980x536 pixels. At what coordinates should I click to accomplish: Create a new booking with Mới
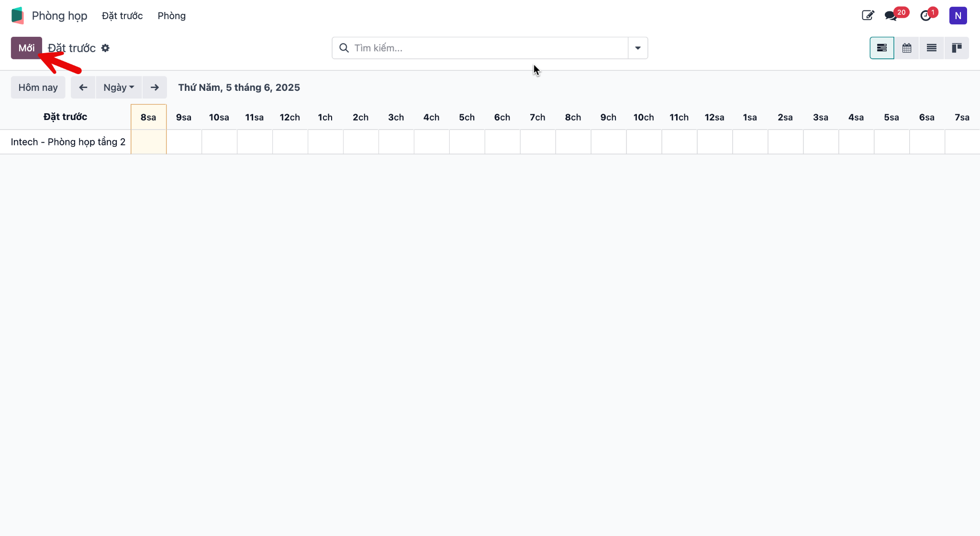(26, 48)
